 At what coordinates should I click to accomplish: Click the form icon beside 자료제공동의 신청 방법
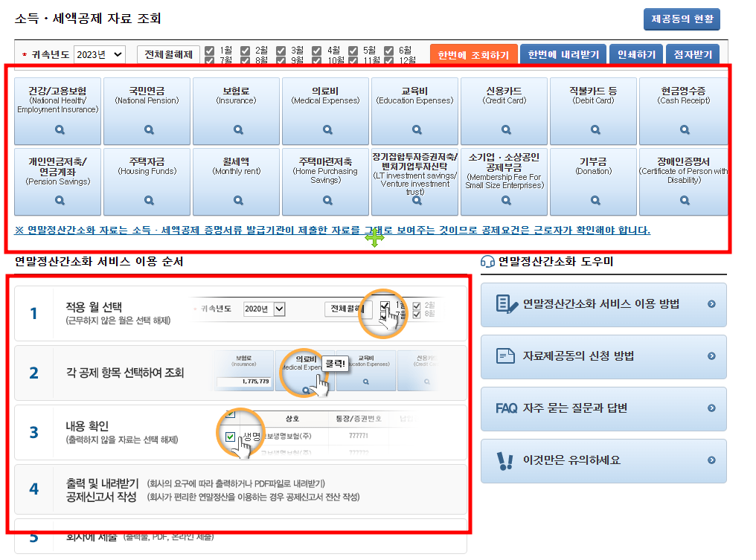click(x=506, y=356)
